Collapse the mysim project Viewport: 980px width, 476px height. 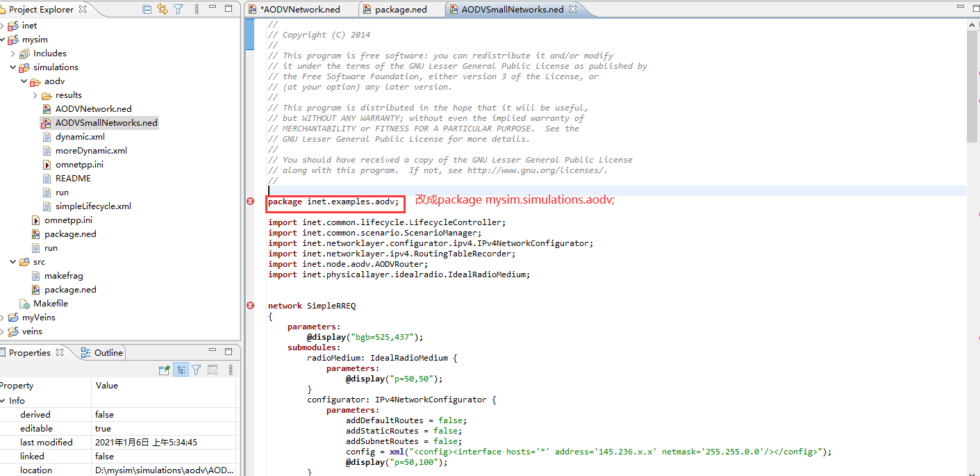pyautogui.click(x=2, y=40)
